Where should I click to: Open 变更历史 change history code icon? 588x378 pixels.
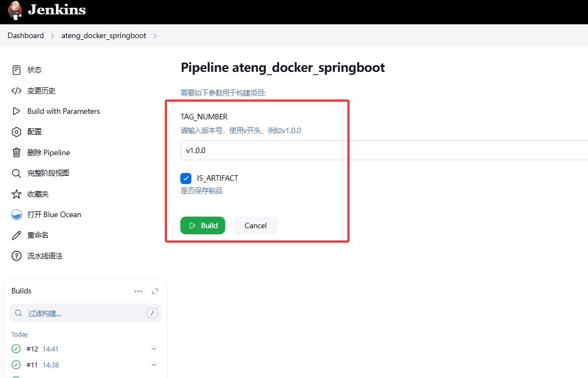[x=17, y=91]
